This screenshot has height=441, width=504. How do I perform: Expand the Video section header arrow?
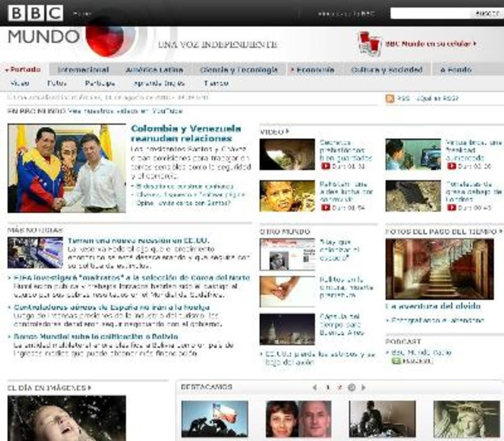[x=287, y=132]
